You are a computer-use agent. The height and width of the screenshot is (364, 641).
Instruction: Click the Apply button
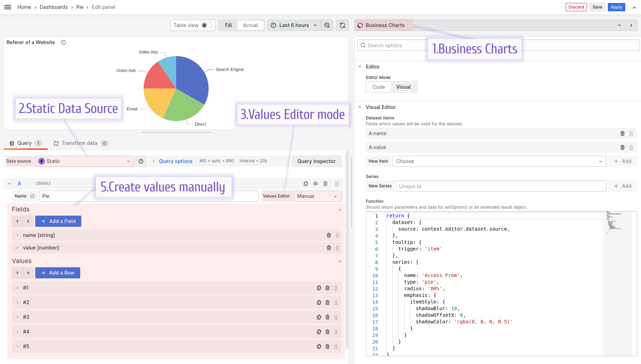(616, 7)
